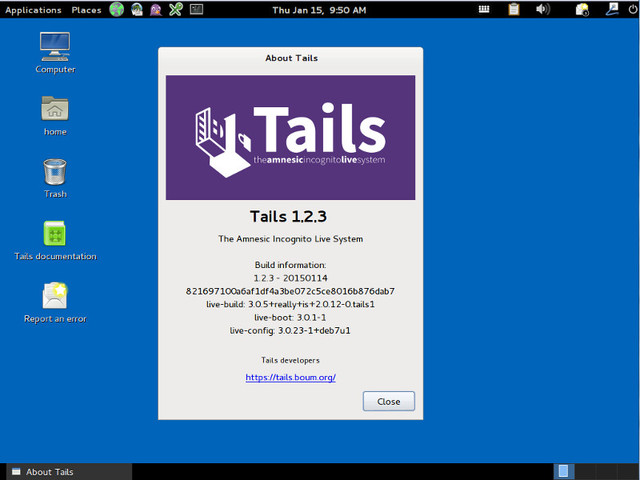Select the highlighted active workspace in switcher
This screenshot has width=640, height=480.
click(x=564, y=471)
